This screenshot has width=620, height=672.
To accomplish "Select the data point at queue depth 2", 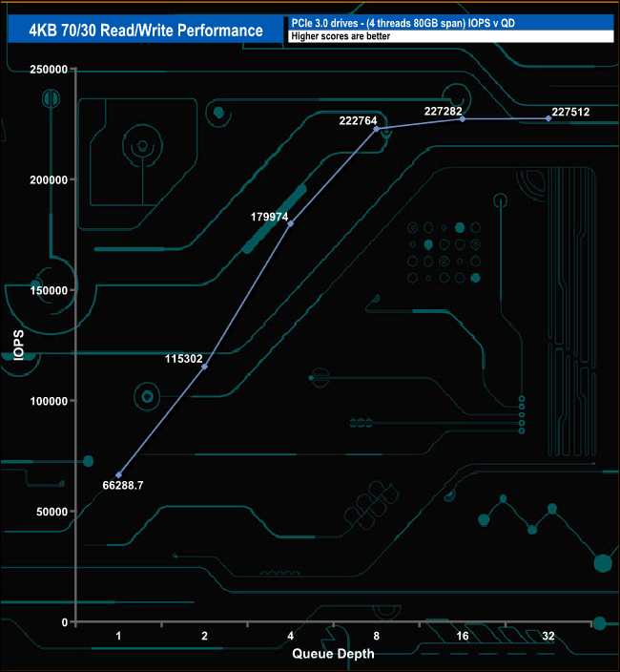I will 204,367.
